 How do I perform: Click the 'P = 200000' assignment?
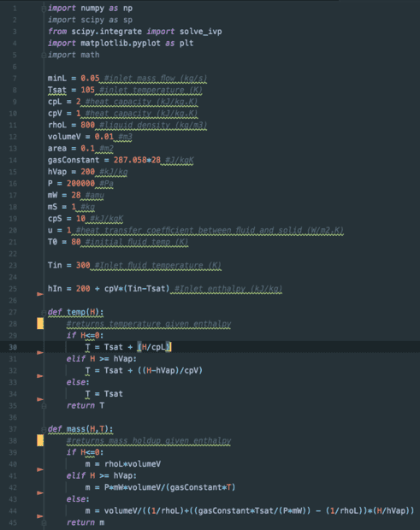pos(71,184)
